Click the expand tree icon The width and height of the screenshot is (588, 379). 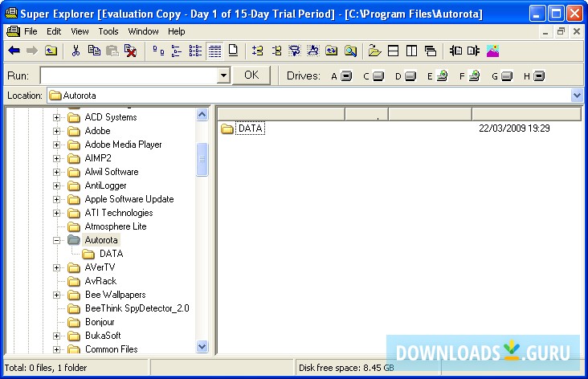[258, 51]
